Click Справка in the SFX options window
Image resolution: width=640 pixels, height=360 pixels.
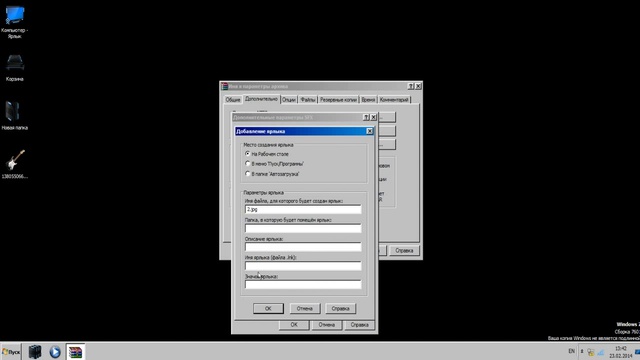pos(359,325)
